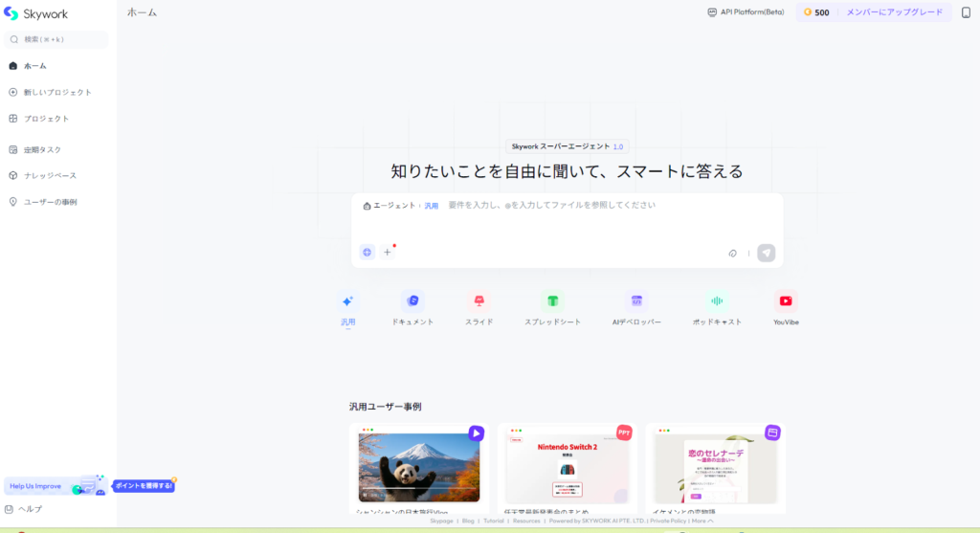Choose the スプレッドシート spreadsheet icon

point(552,301)
